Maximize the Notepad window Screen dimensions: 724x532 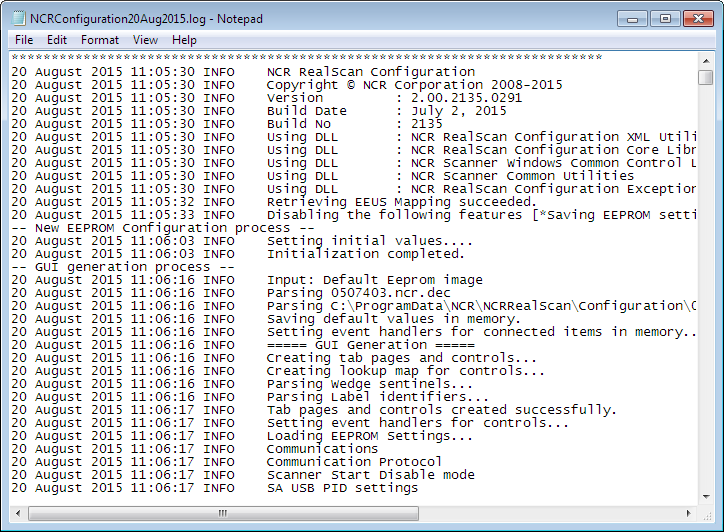click(x=665, y=19)
